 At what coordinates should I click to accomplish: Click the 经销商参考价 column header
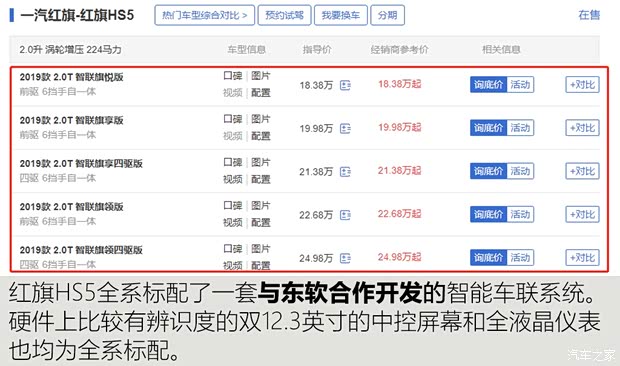click(x=399, y=50)
